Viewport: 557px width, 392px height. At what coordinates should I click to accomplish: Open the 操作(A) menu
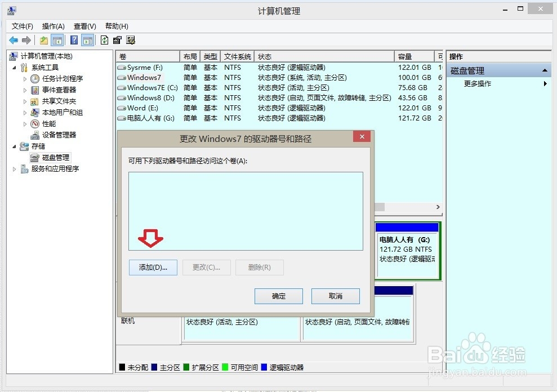pos(54,26)
